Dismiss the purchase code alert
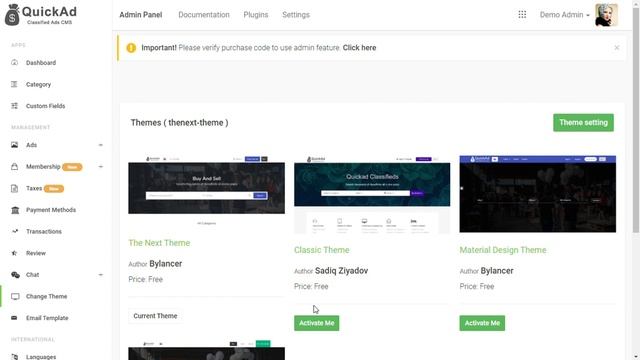The height and width of the screenshot is (360, 640). click(x=616, y=48)
